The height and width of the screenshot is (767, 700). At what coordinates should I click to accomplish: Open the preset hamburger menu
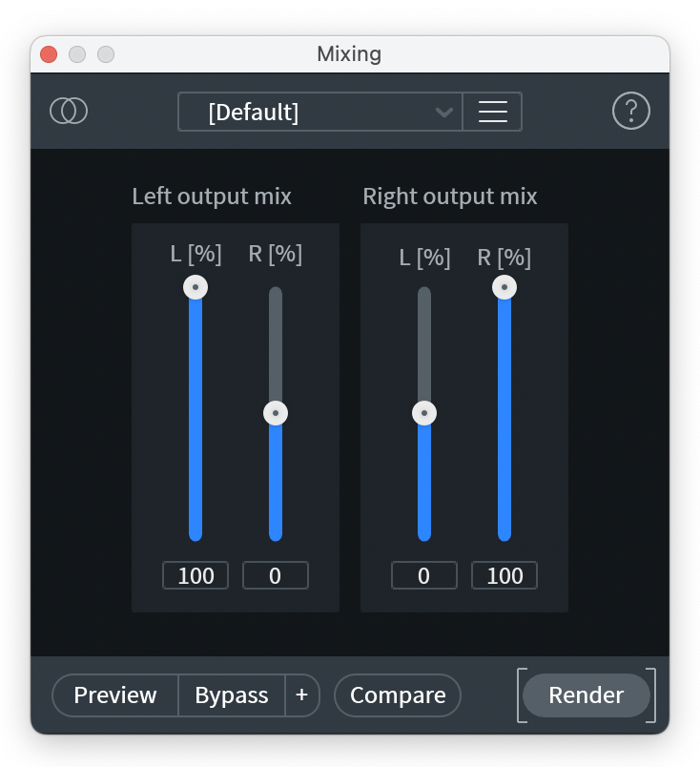pos(492,112)
